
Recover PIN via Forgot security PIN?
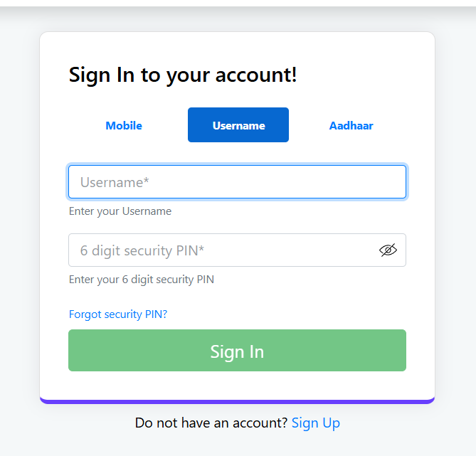point(118,314)
